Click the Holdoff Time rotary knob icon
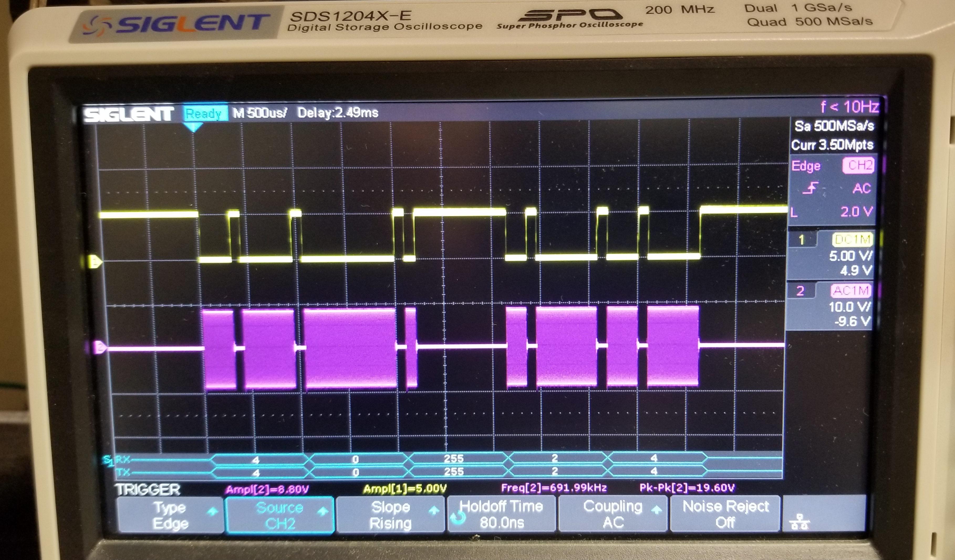955x560 pixels. click(x=458, y=517)
